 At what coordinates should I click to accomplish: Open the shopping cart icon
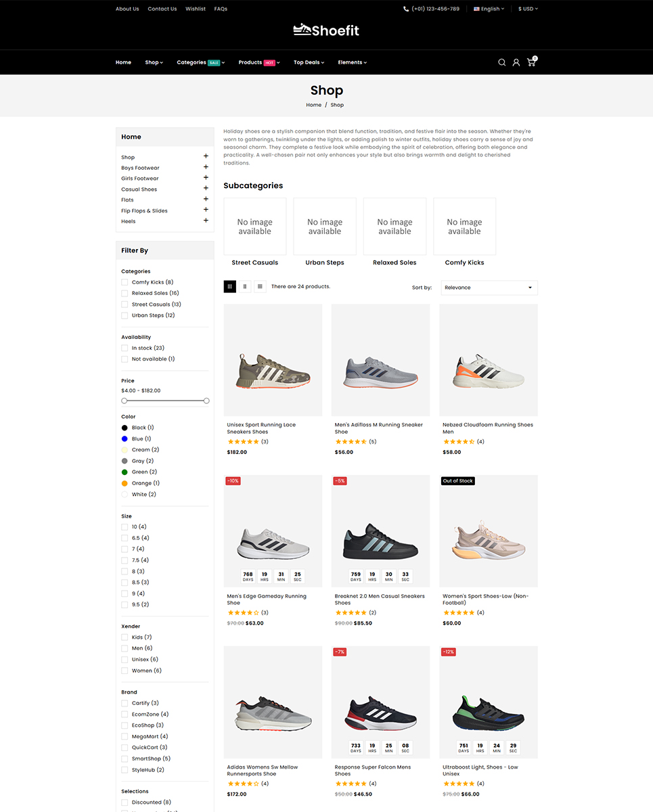(x=531, y=62)
